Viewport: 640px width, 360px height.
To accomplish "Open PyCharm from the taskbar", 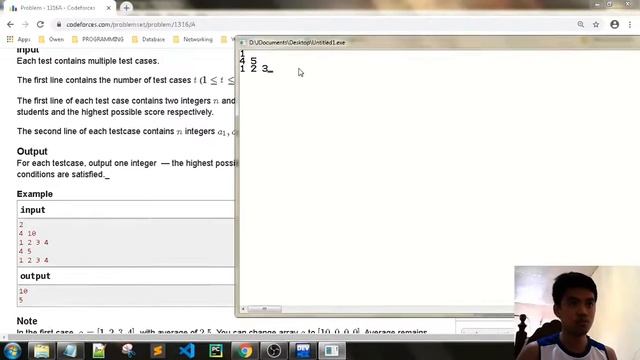I will click(216, 351).
